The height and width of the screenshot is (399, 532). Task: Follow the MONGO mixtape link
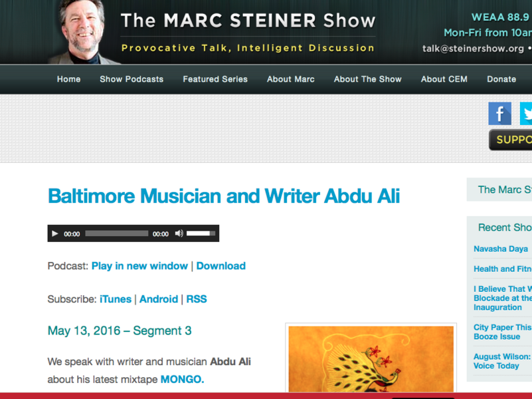[x=182, y=379]
